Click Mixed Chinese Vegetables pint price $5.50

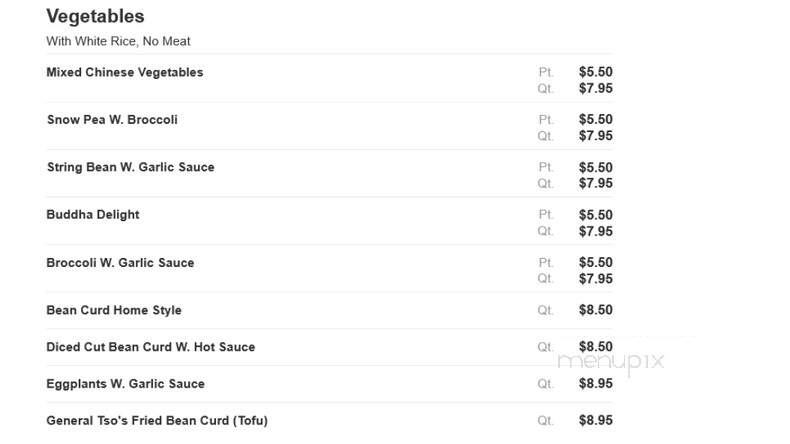pos(596,72)
